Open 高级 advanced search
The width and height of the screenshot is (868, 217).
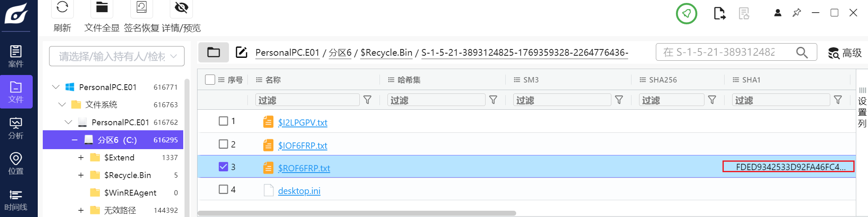coord(845,53)
